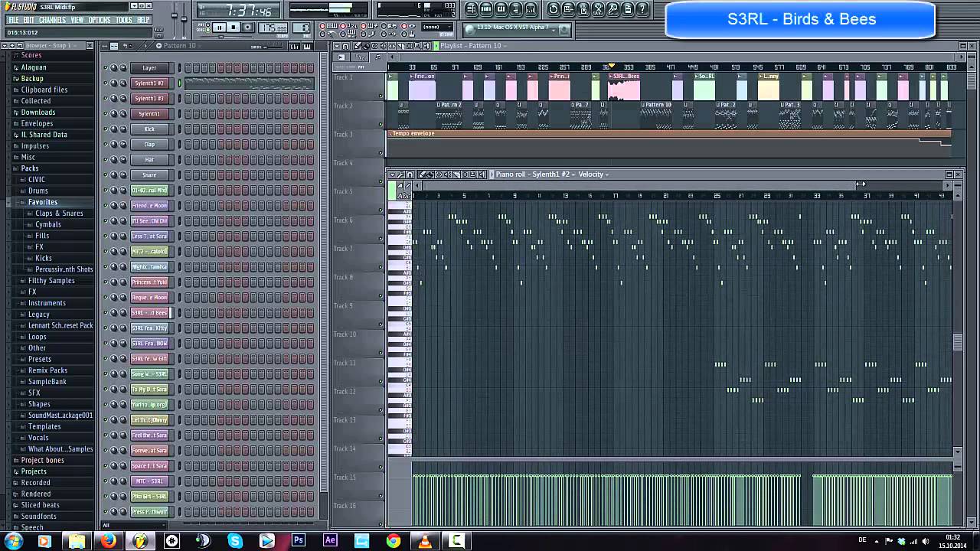
Task: Open the VIEW menu
Action: pyautogui.click(x=77, y=20)
